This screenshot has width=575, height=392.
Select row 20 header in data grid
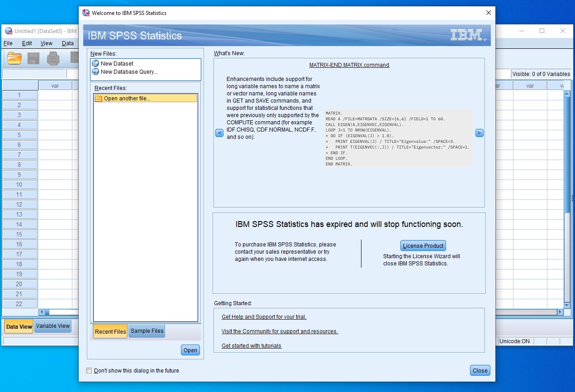pyautogui.click(x=20, y=284)
